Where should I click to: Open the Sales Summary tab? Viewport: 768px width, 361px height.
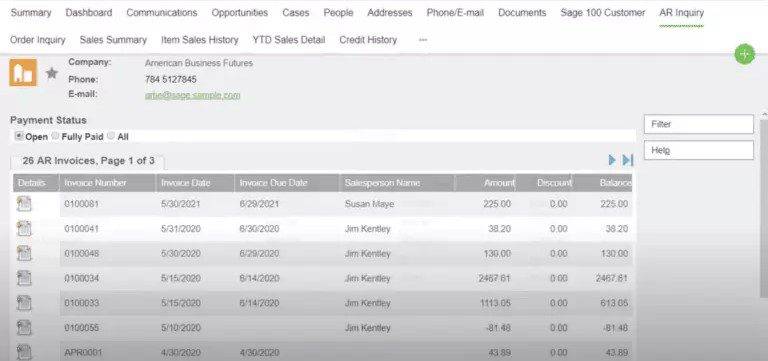pos(113,40)
